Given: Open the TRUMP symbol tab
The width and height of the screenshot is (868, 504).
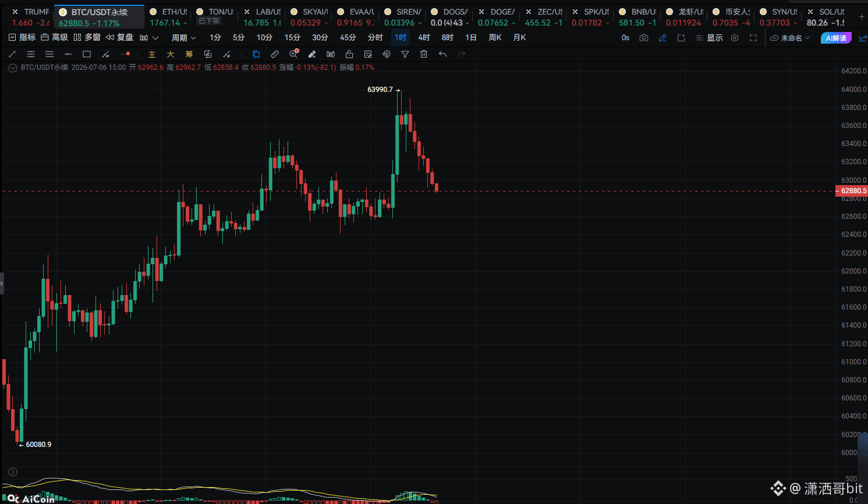Looking at the screenshot, I should click(x=30, y=17).
